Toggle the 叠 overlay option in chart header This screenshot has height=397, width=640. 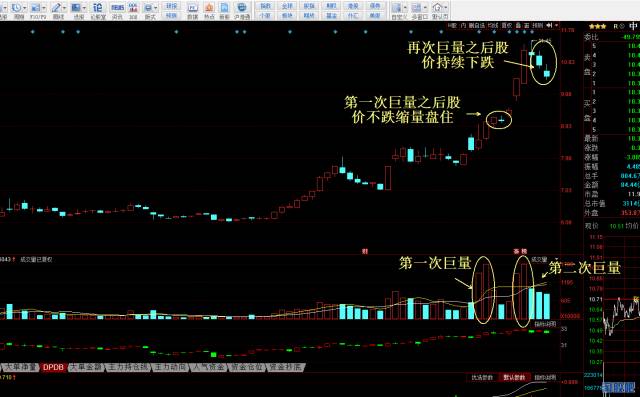click(518, 25)
